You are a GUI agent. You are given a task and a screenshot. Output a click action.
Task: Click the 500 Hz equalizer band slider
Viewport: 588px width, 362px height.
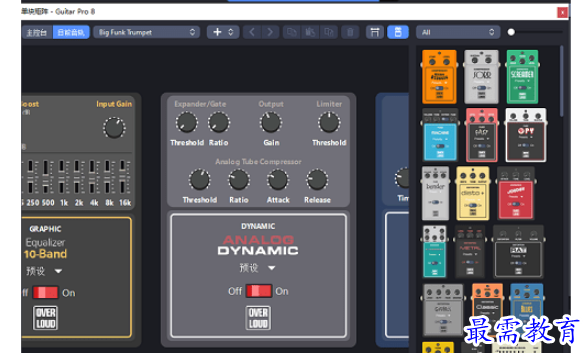point(46,177)
